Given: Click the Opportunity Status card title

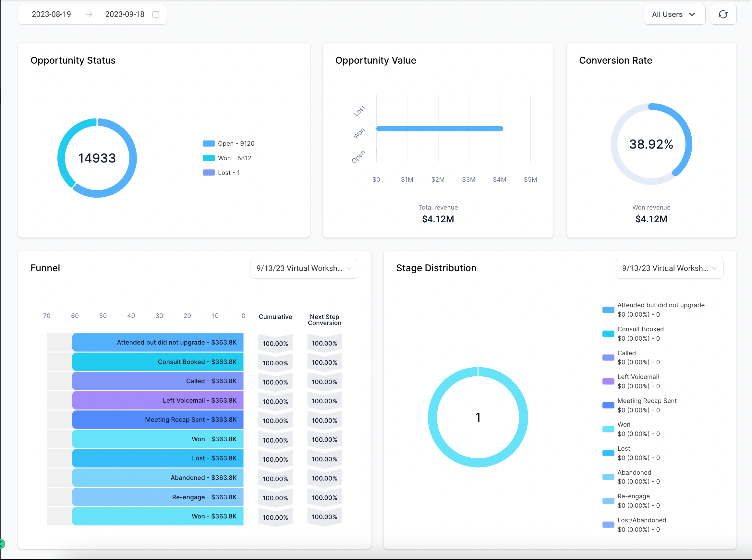Looking at the screenshot, I should click(73, 60).
